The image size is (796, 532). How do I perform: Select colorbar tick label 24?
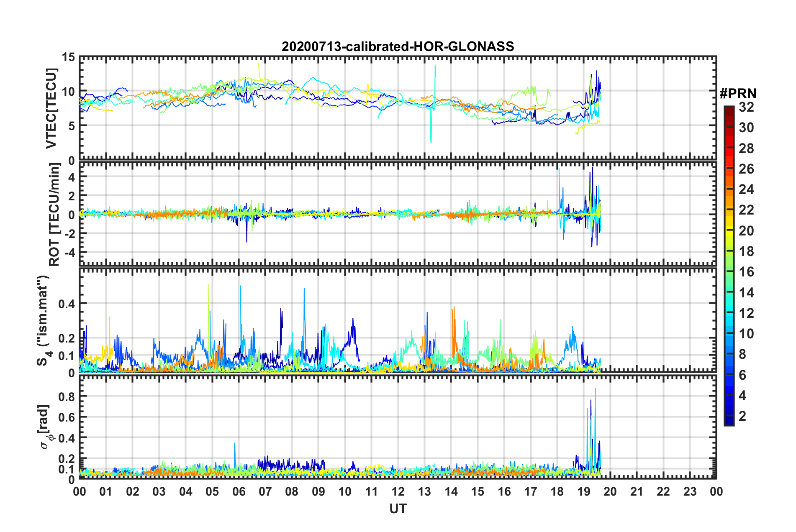(x=746, y=189)
